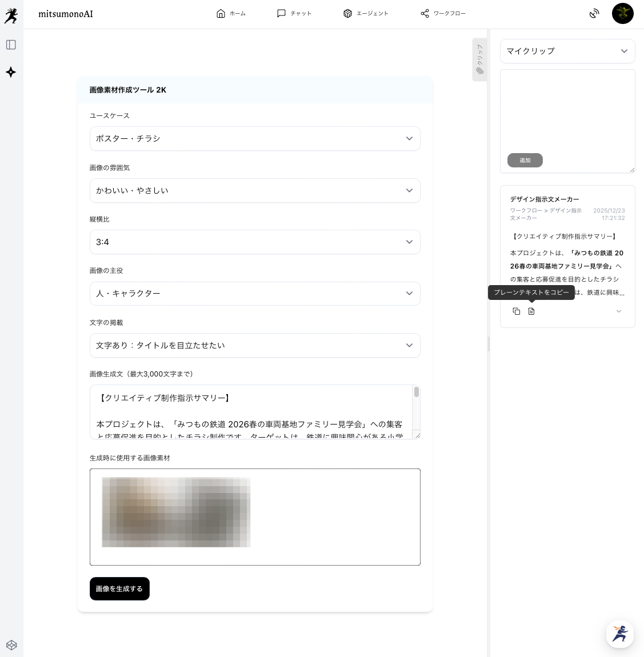This screenshot has width=644, height=657.
Task: Open the 画像の雰囲気 dropdown
Action: coord(255,191)
